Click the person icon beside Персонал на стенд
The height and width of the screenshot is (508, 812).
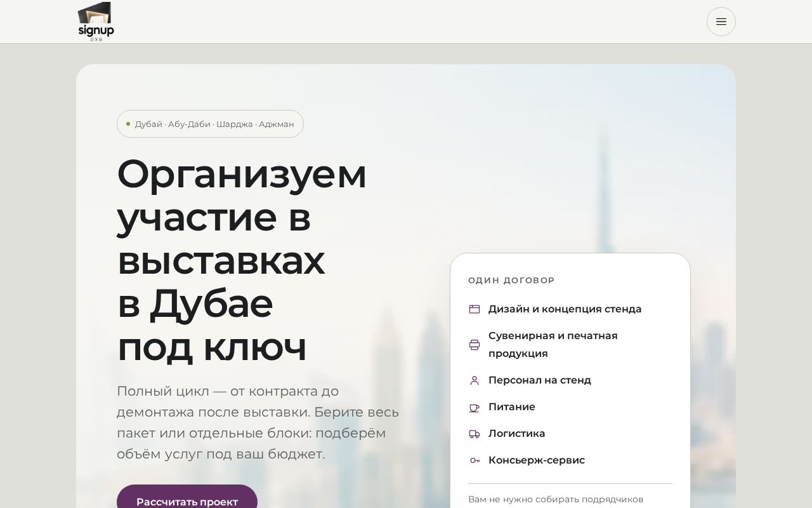coord(475,380)
